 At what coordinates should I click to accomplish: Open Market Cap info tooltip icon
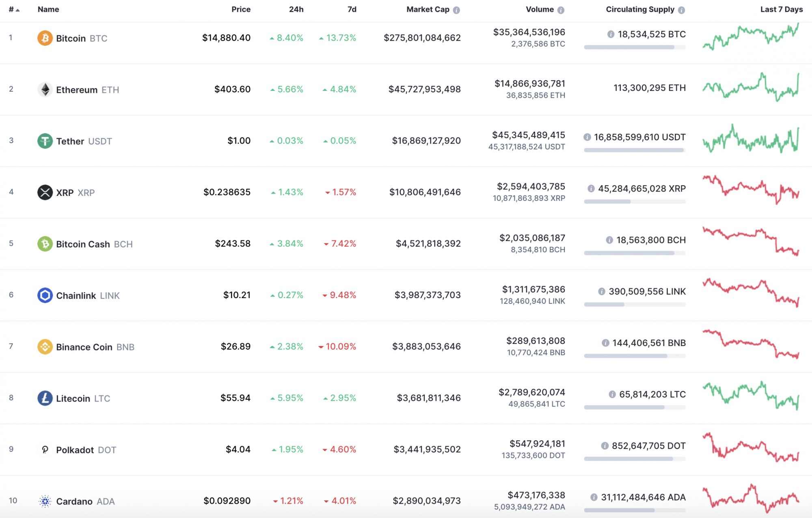pyautogui.click(x=456, y=10)
